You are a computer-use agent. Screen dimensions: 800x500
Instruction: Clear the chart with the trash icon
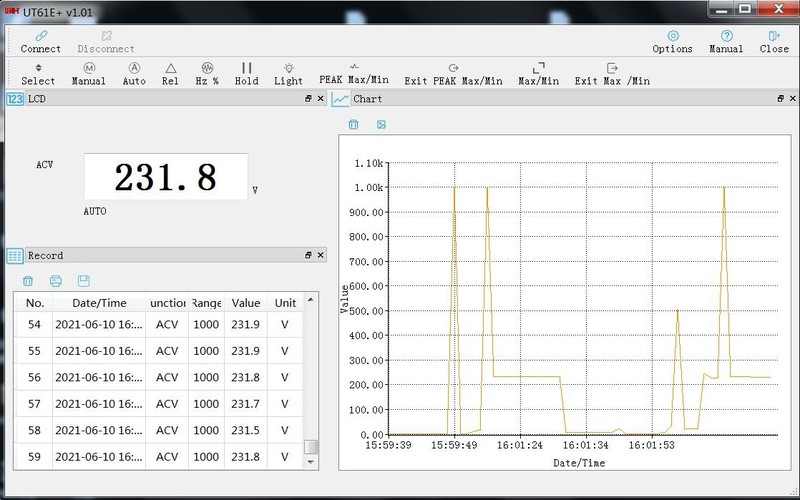(353, 125)
